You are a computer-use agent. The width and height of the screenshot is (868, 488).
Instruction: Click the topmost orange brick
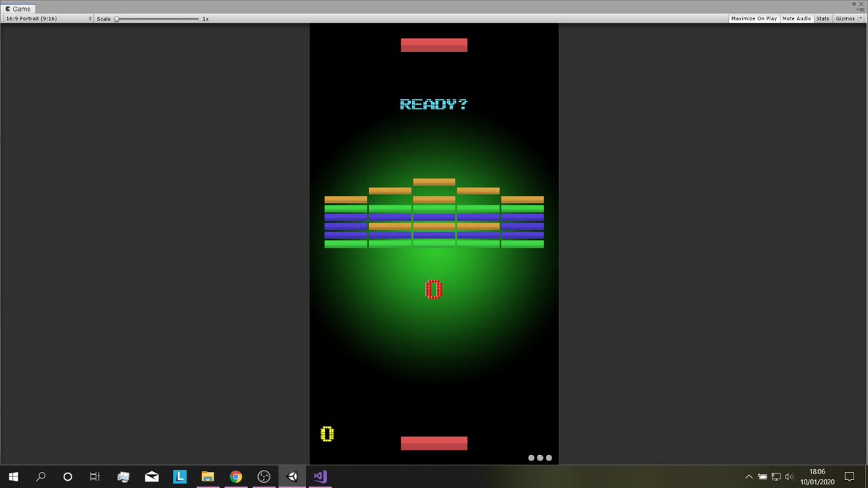point(434,182)
